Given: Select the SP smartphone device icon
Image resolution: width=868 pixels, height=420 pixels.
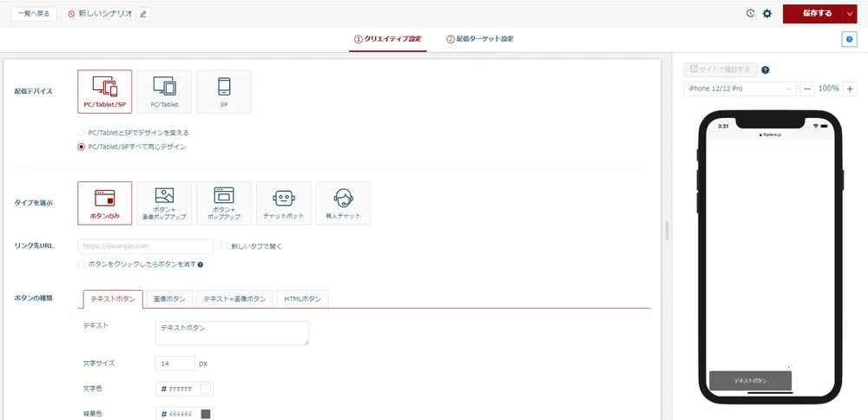Looking at the screenshot, I should [x=224, y=91].
